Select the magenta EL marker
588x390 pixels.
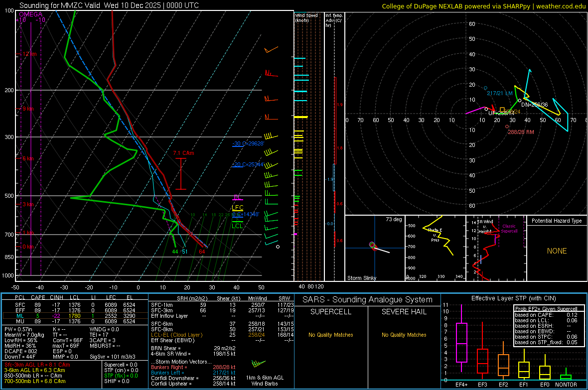pyautogui.click(x=237, y=197)
